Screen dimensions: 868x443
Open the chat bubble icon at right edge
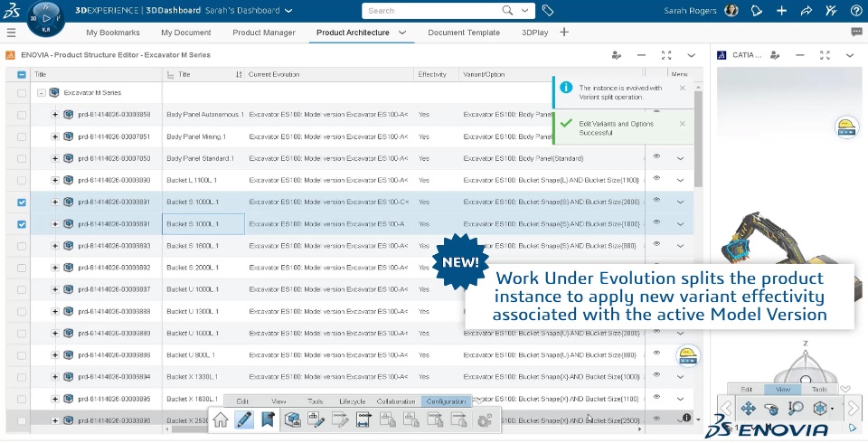click(x=856, y=33)
